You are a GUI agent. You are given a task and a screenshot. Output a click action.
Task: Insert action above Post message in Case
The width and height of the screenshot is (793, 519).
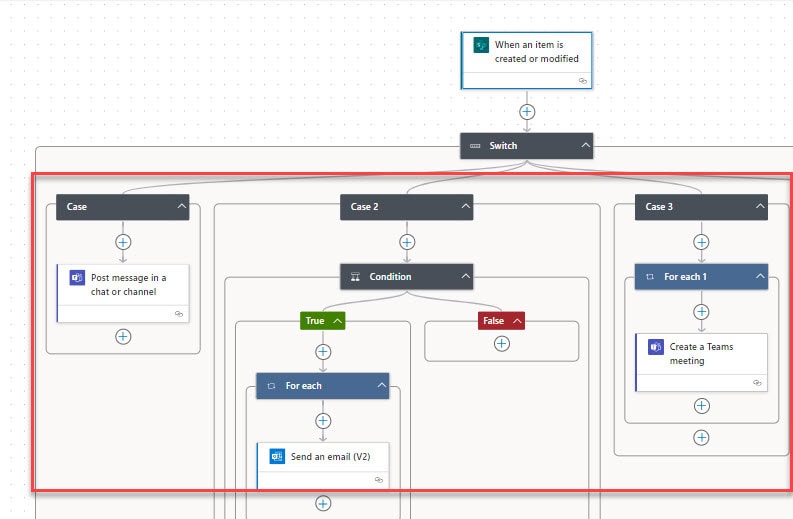click(x=123, y=242)
